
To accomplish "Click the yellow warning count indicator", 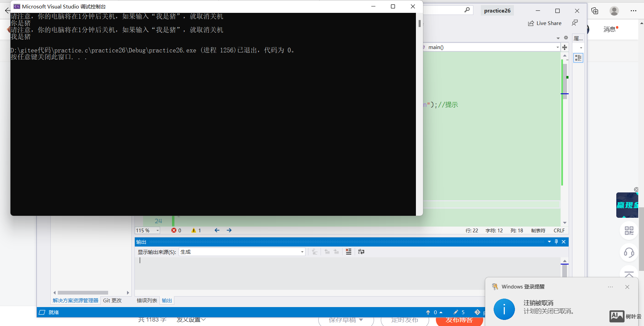I will pyautogui.click(x=196, y=230).
